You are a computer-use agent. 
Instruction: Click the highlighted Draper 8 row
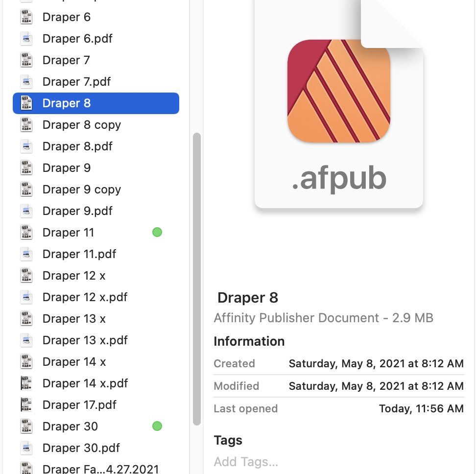(96, 103)
